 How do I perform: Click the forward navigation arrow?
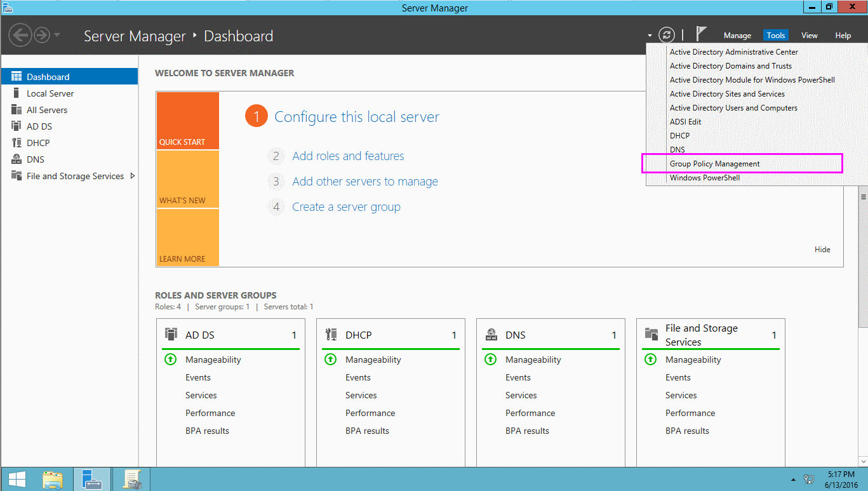point(42,35)
